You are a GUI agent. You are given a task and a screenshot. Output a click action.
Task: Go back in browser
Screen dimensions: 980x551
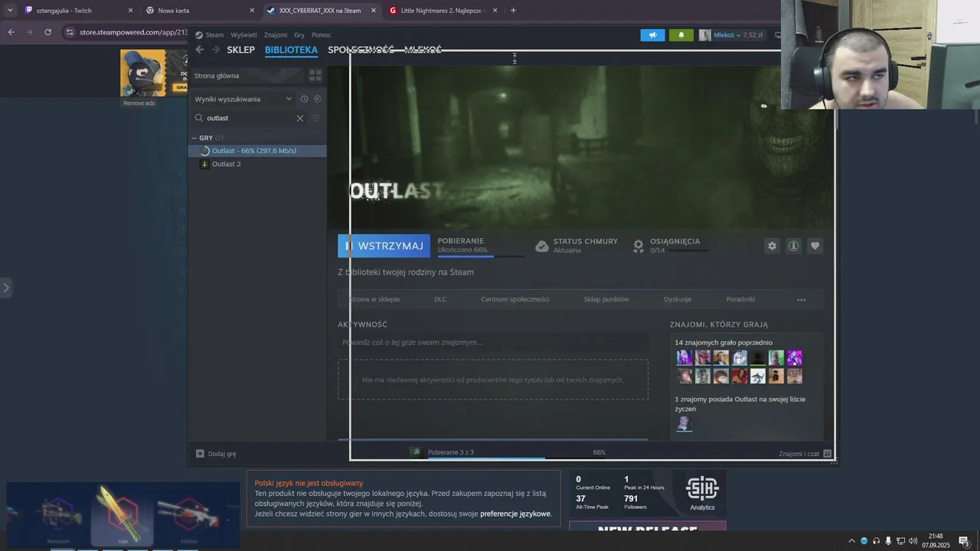(11, 32)
